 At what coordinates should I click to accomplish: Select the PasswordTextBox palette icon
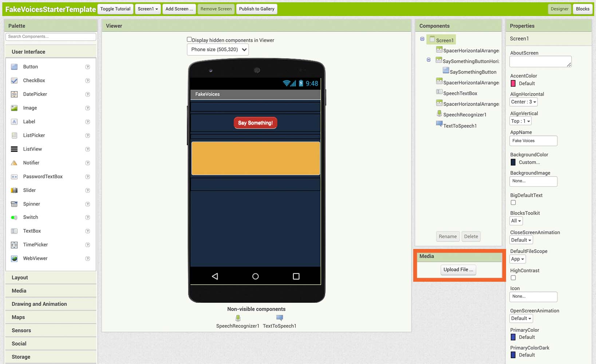click(x=14, y=177)
